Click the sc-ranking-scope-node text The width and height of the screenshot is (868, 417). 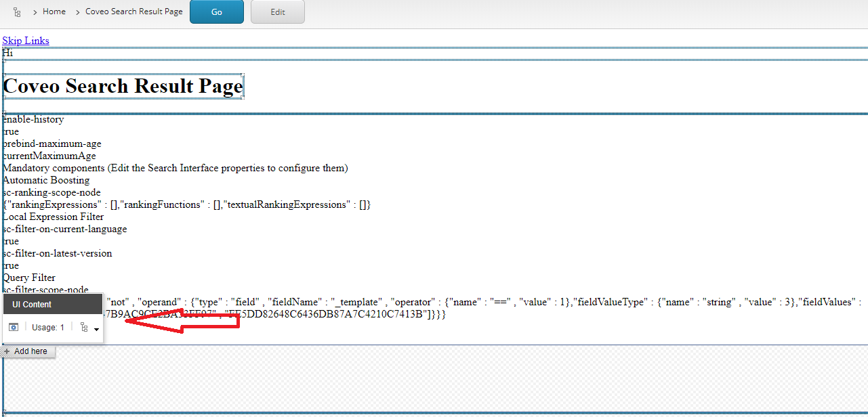(51, 192)
